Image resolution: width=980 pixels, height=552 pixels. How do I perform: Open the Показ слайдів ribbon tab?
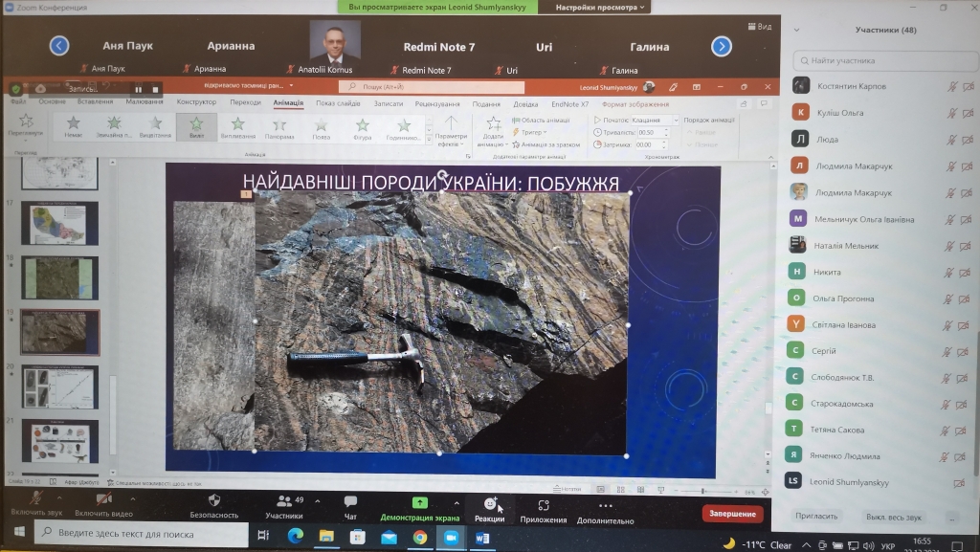pos(338,103)
